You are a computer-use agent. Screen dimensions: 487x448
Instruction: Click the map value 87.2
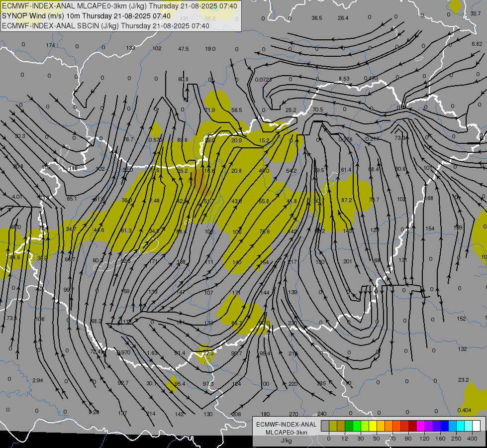coord(347,200)
